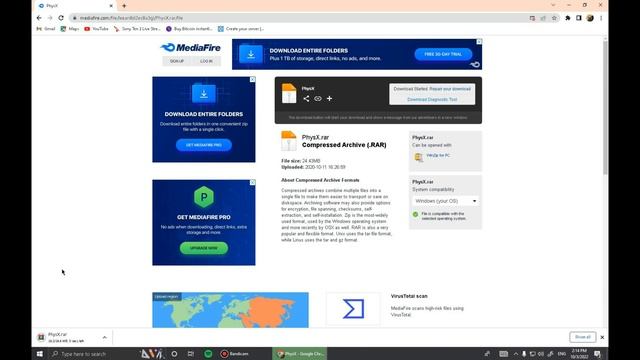Image resolution: width=640 pixels, height=360 pixels.
Task: Open Spotify from the taskbar
Action: (208, 354)
